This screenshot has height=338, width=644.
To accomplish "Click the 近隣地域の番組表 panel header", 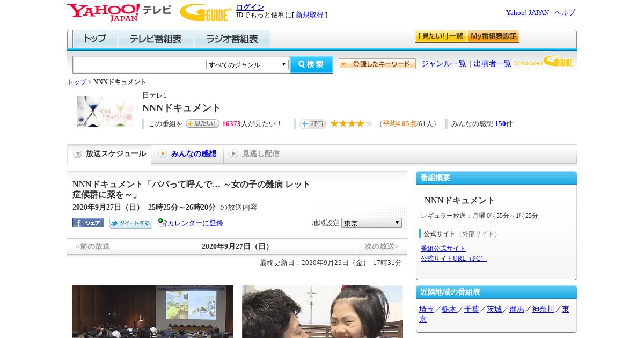I will pyautogui.click(x=496, y=292).
